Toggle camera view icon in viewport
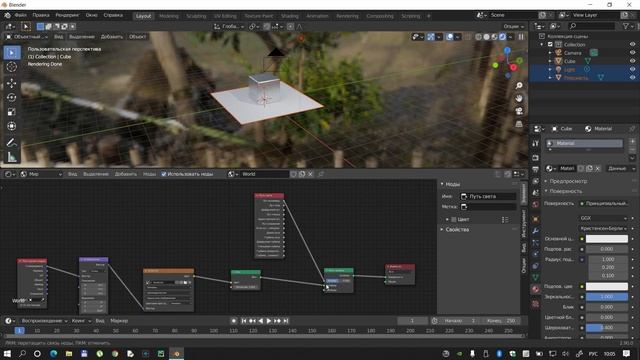The image size is (640, 360). (x=519, y=111)
